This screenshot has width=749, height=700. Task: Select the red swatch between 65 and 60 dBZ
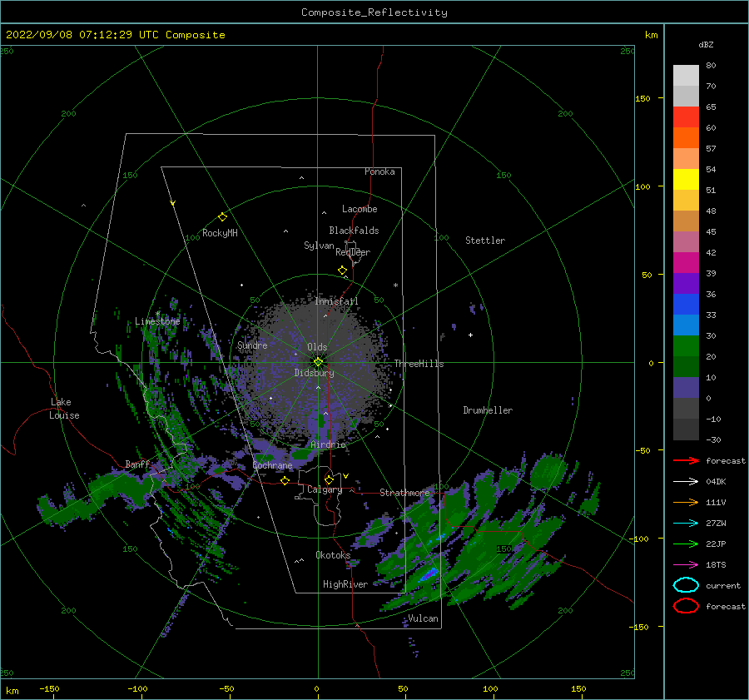[x=686, y=117]
